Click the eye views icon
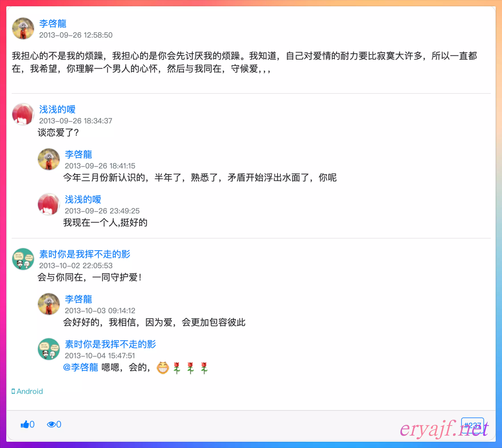 51,424
